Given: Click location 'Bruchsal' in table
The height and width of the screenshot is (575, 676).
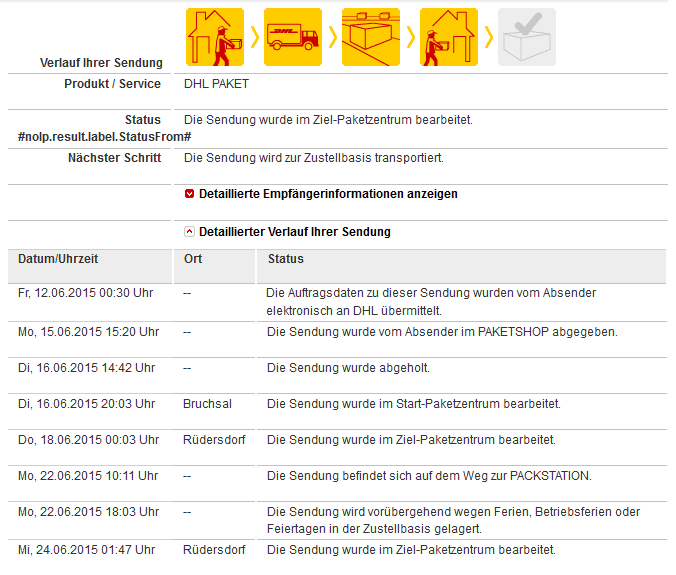Looking at the screenshot, I should click(207, 404).
